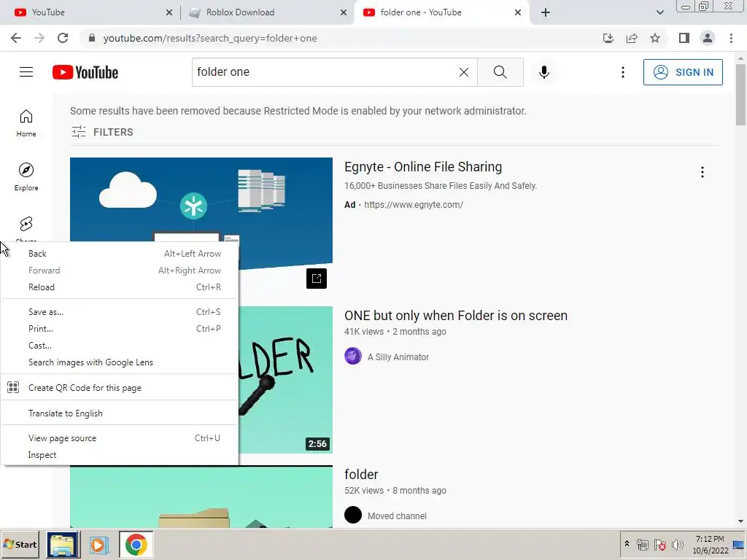Open the tab search dropdown arrow

(659, 12)
